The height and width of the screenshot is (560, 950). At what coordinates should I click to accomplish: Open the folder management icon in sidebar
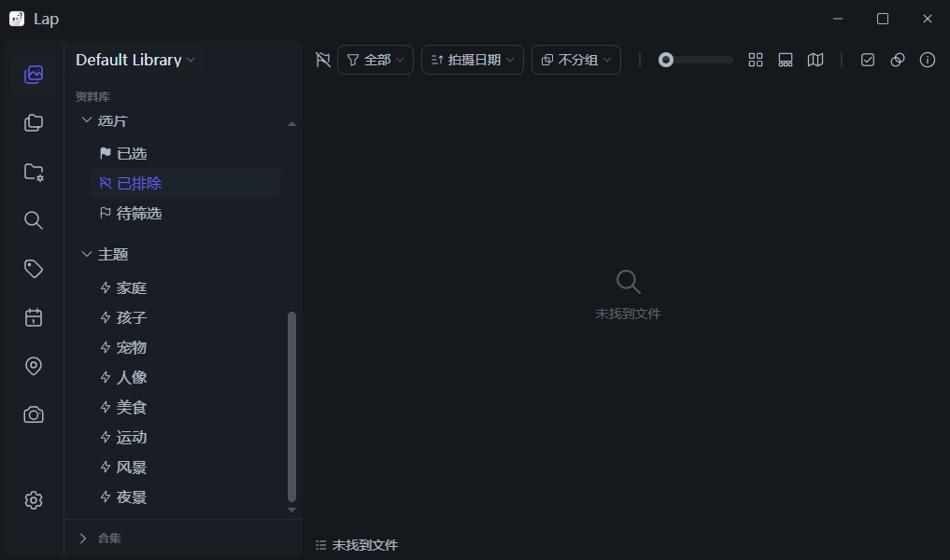tap(34, 172)
